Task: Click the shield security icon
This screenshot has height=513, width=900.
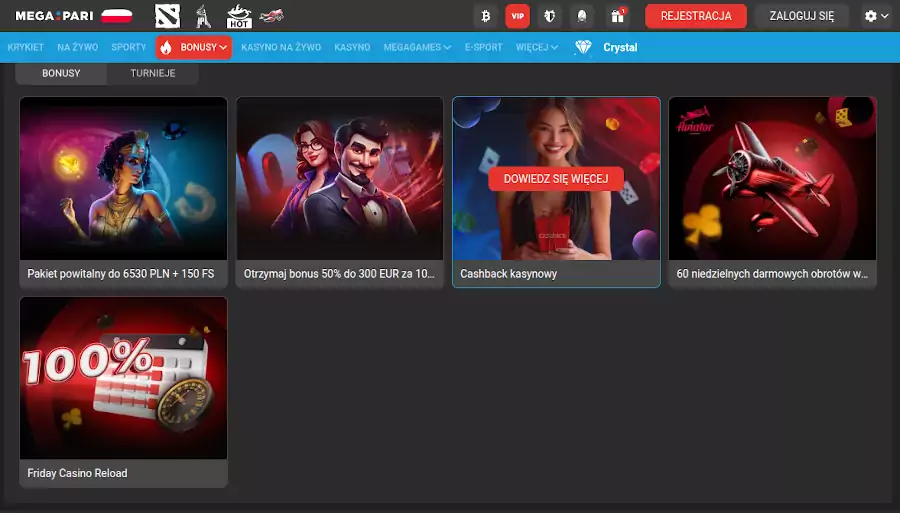Action: point(549,16)
